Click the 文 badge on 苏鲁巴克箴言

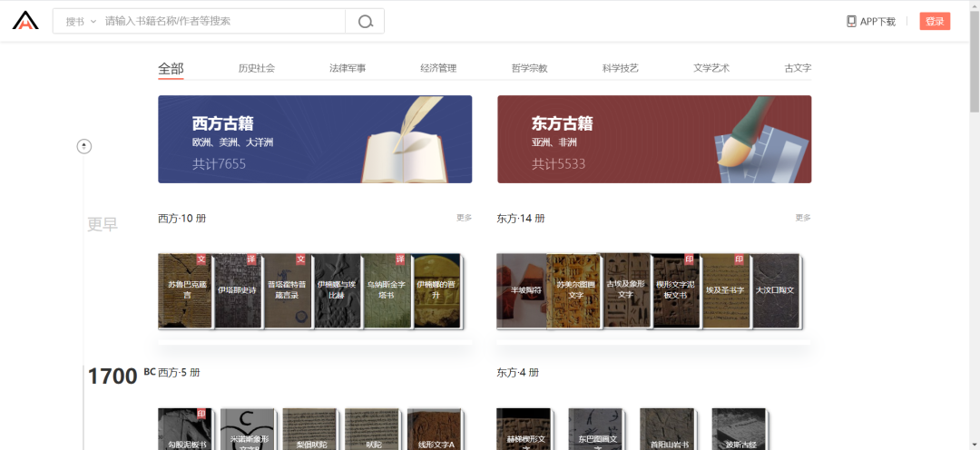pyautogui.click(x=201, y=259)
